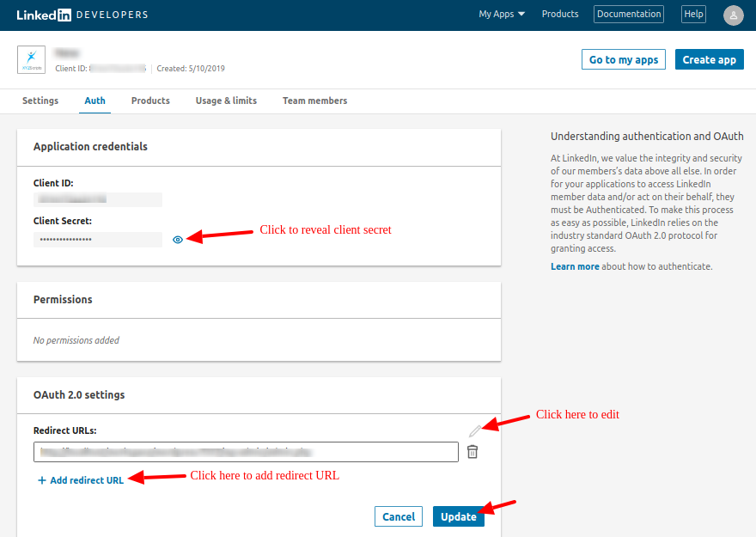Click the 'Redirect URLs:' label
Viewport: 756px width, 537px height.
[65, 430]
